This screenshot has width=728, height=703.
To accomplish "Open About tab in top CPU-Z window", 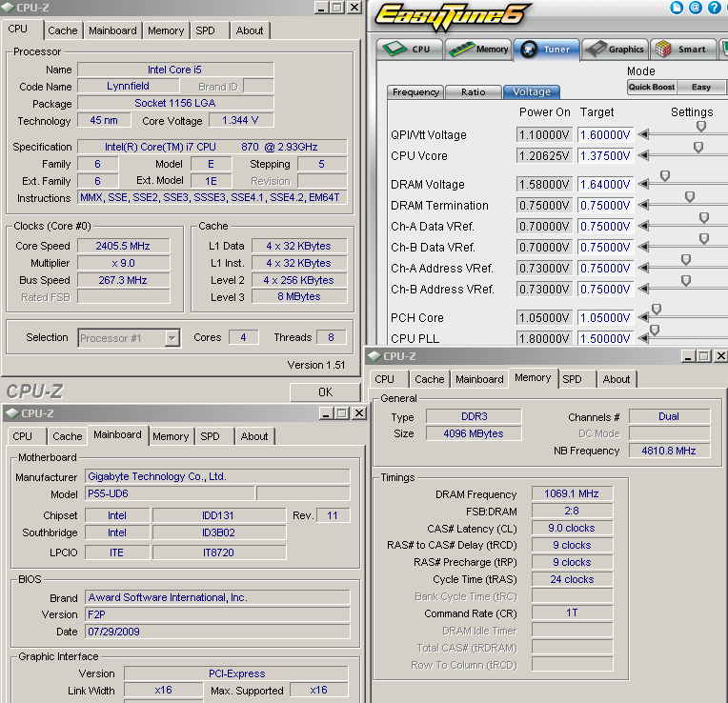I will (x=250, y=30).
